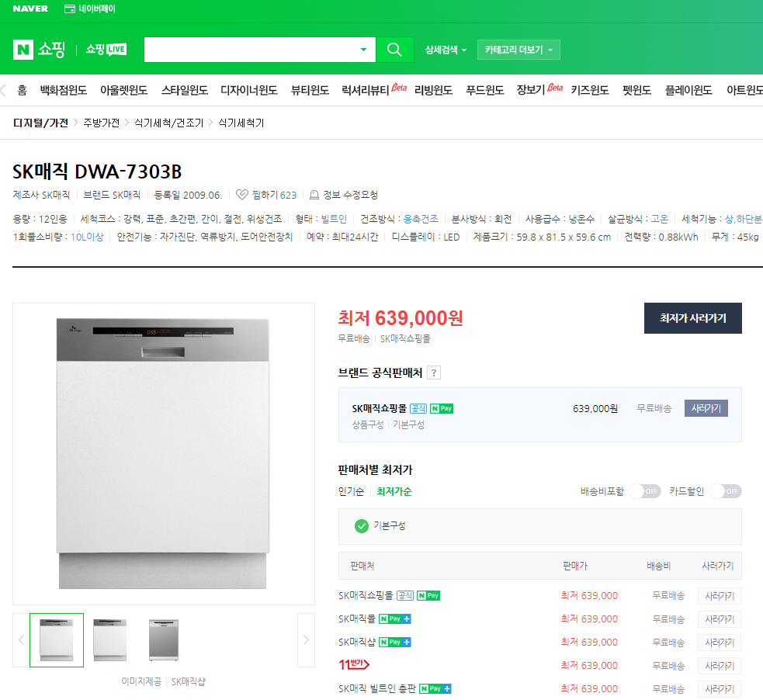The width and height of the screenshot is (763, 700).
Task: Expand 카테고리 더보기 dropdown
Action: click(x=518, y=50)
